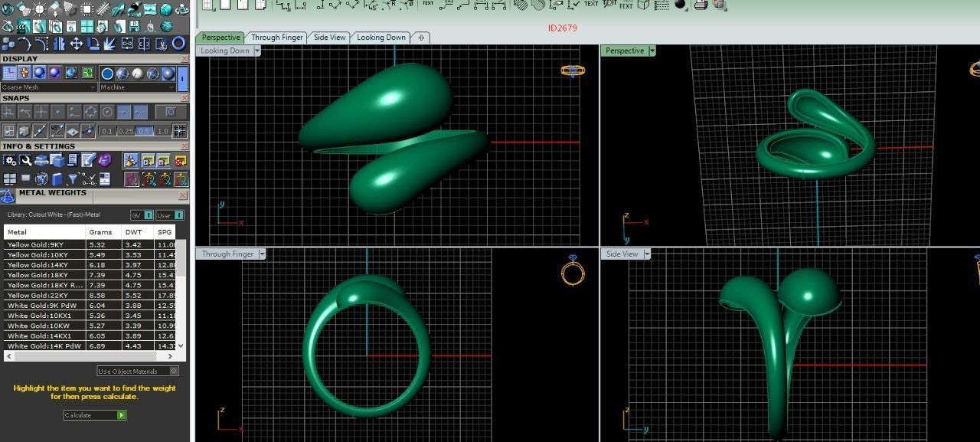Viewport: 980px width, 442px height.
Task: Toggle the grid snap button beside 1.0
Action: pos(179,131)
